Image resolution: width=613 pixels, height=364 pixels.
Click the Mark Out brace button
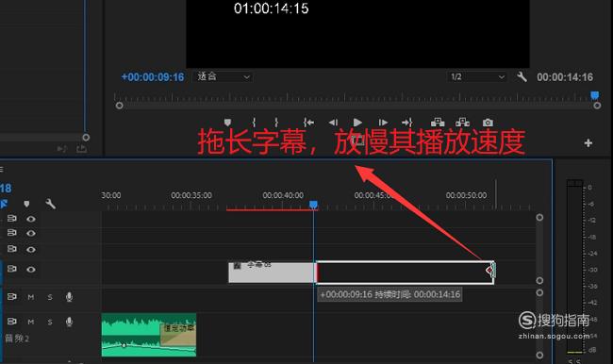pos(276,123)
